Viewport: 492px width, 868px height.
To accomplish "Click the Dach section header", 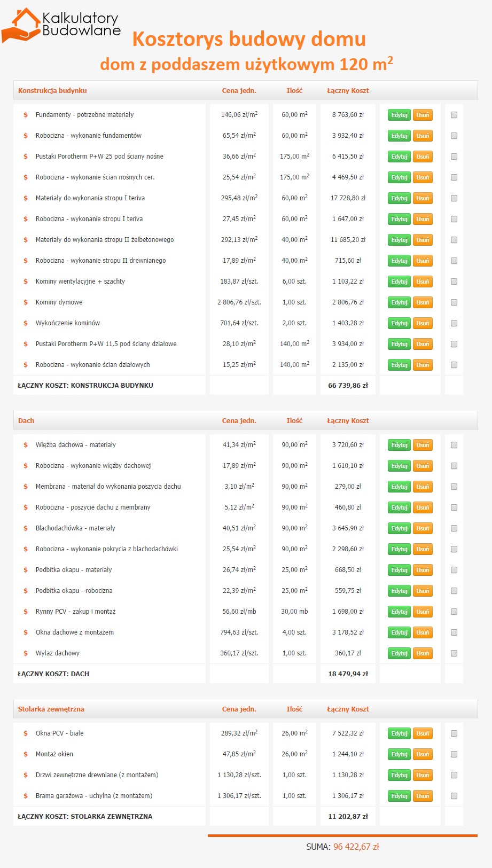I will [26, 421].
